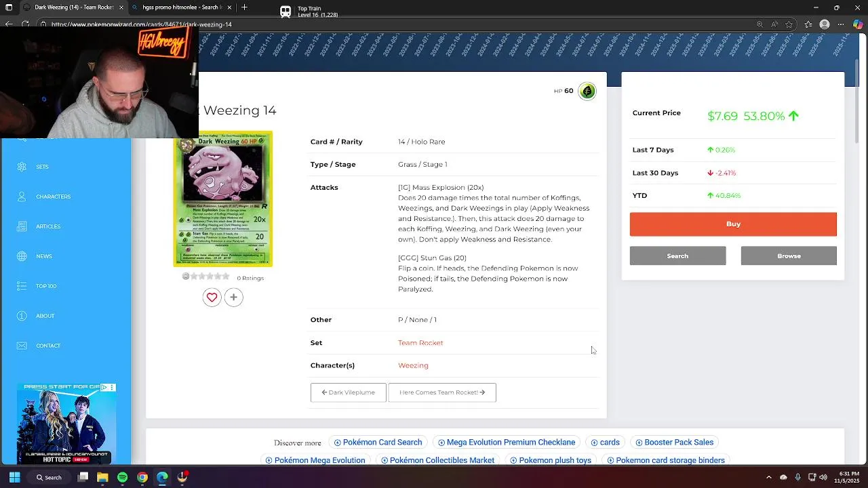This screenshot has width=868, height=488.
Task: Open Contact from the sidebar
Action: click(x=47, y=346)
